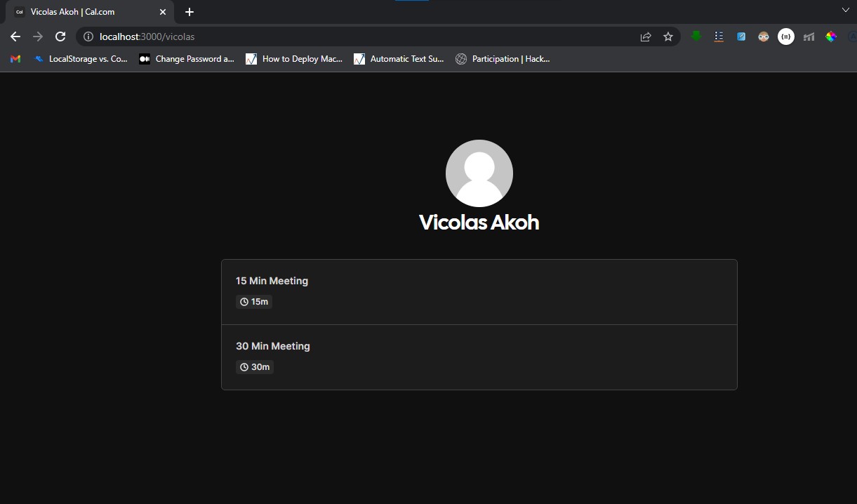Image resolution: width=857 pixels, height=504 pixels.
Task: Bookmark this page using the star icon
Action: pyautogui.click(x=667, y=37)
